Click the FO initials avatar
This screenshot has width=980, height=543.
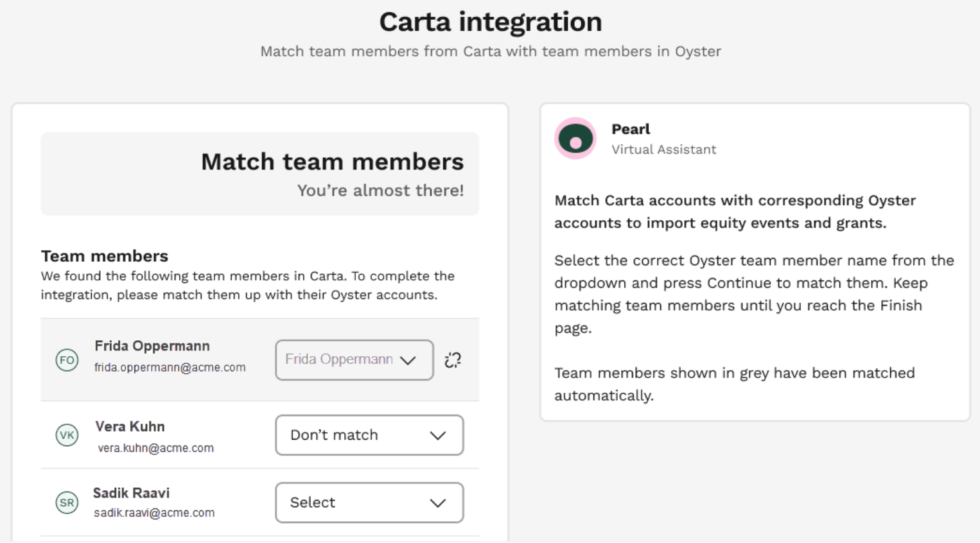[x=67, y=360]
